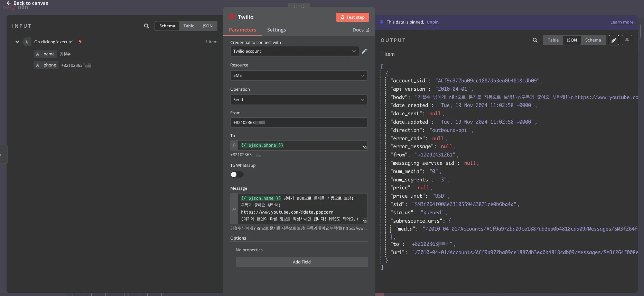Image resolution: width=644 pixels, height=296 pixels.
Task: Click the "price_unit": "USD" line
Action: [420, 196]
